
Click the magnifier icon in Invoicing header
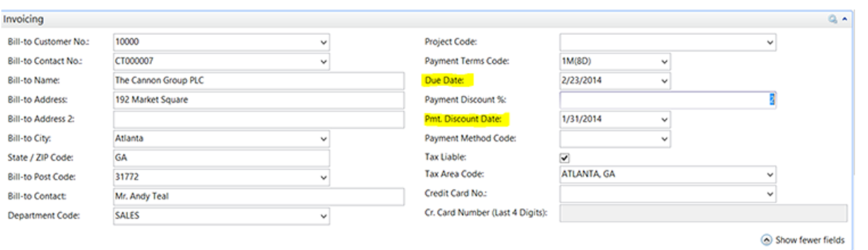click(832, 20)
